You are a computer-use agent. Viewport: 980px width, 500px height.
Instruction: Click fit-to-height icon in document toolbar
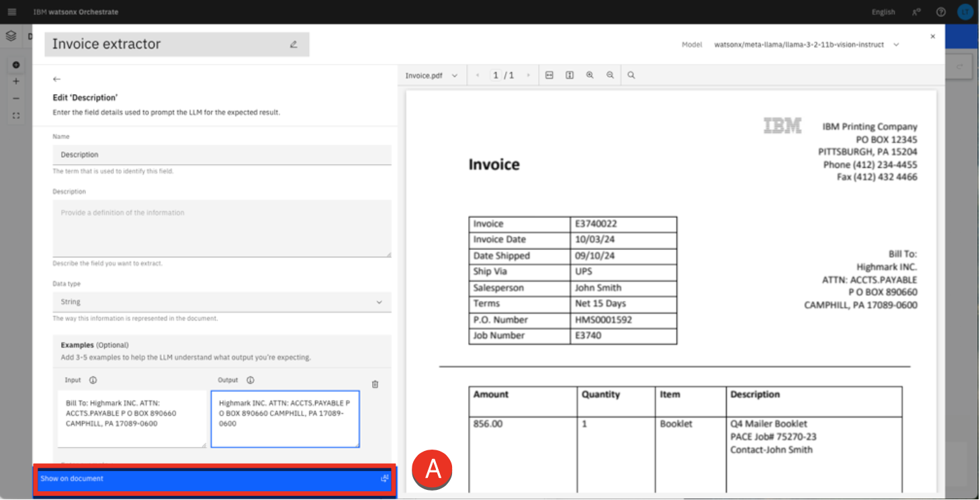(570, 75)
